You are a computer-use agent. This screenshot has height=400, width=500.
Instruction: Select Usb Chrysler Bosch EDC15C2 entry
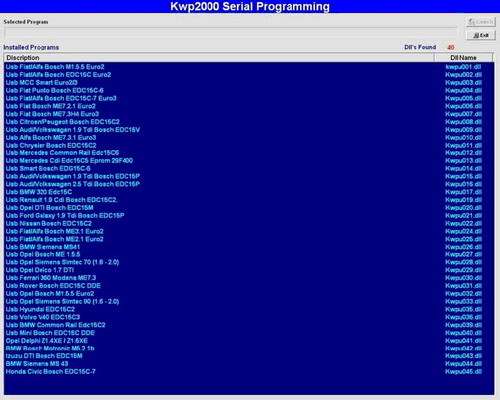[x=249, y=145]
